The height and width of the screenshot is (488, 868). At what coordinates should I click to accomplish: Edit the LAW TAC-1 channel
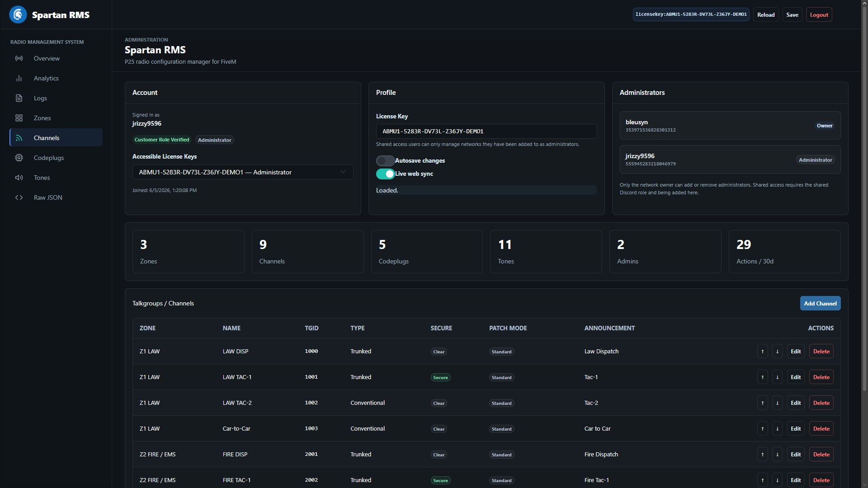coord(796,377)
